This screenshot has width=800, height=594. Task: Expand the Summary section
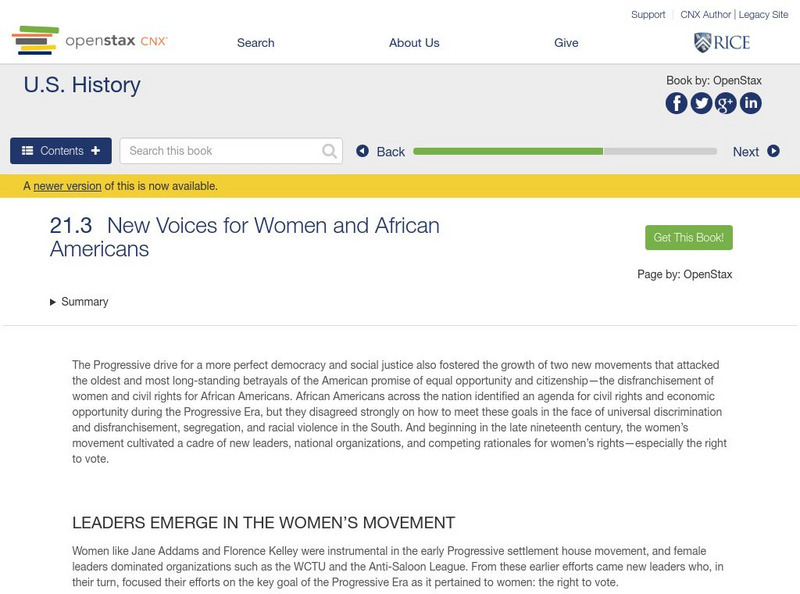79,302
